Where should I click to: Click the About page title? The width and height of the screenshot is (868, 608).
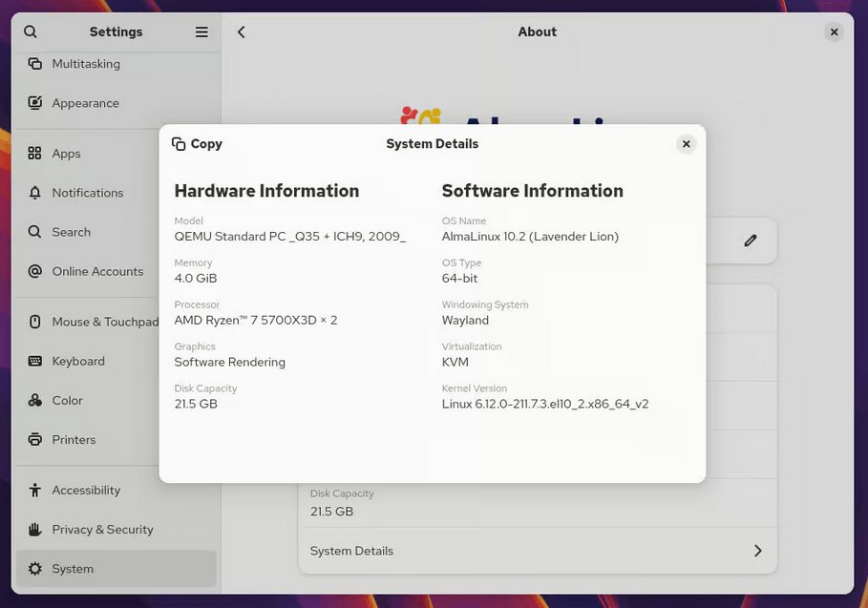tap(537, 32)
